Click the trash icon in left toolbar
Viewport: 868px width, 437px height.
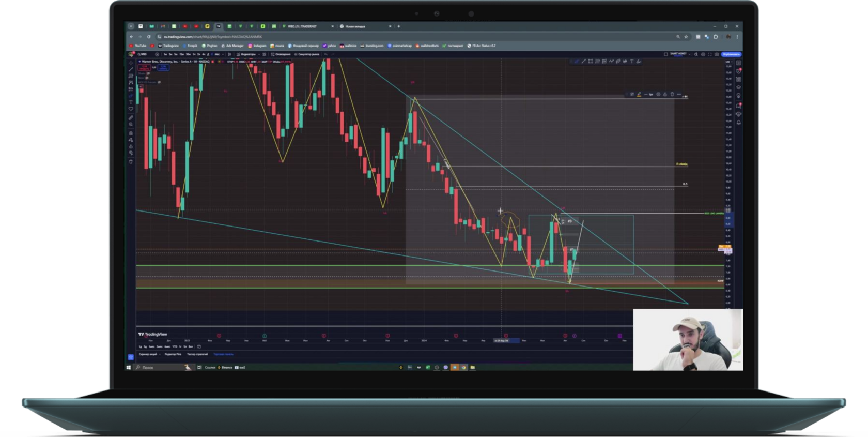(131, 161)
